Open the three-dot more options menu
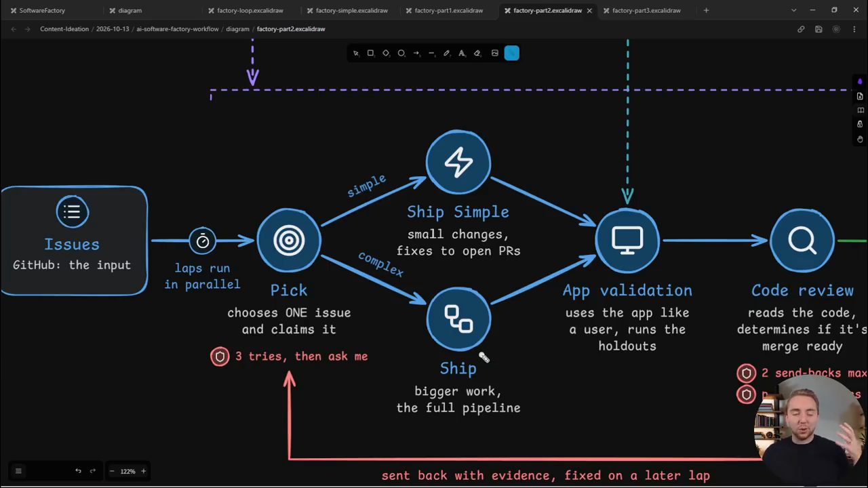The width and height of the screenshot is (868, 488). tap(854, 29)
